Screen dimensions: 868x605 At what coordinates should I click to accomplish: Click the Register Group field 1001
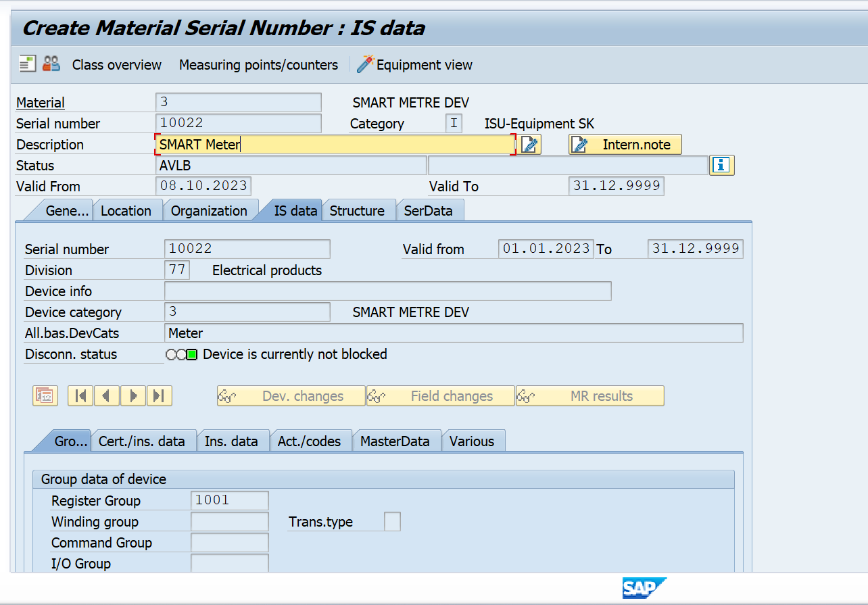pos(230,500)
